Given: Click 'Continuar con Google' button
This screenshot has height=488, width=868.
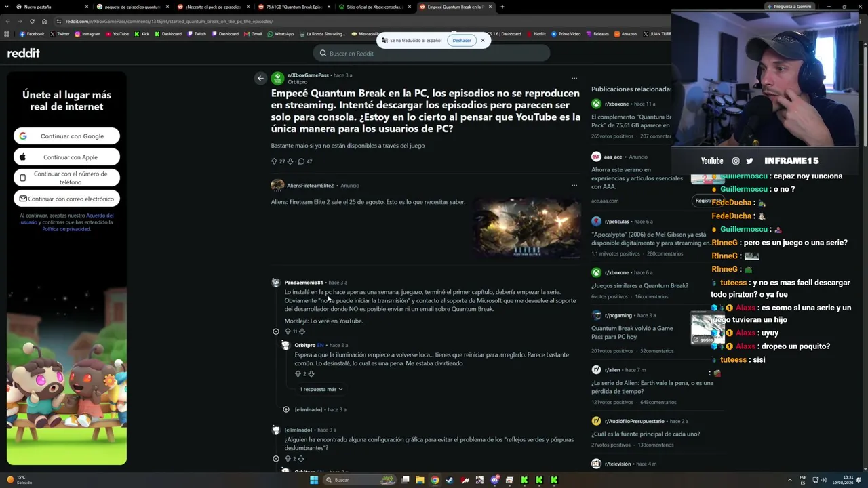Looking at the screenshot, I should 66,136.
